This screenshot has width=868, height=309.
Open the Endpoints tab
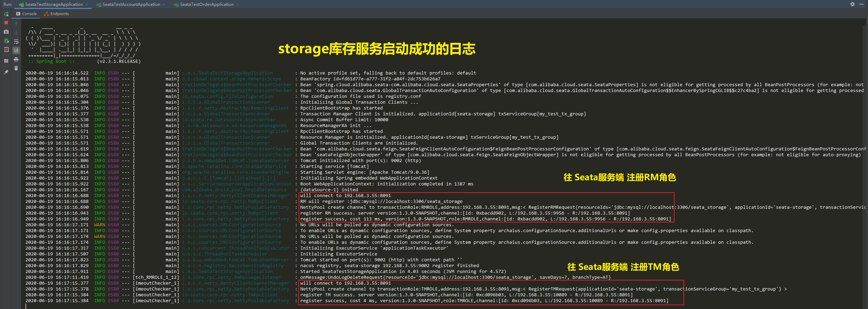pos(56,14)
